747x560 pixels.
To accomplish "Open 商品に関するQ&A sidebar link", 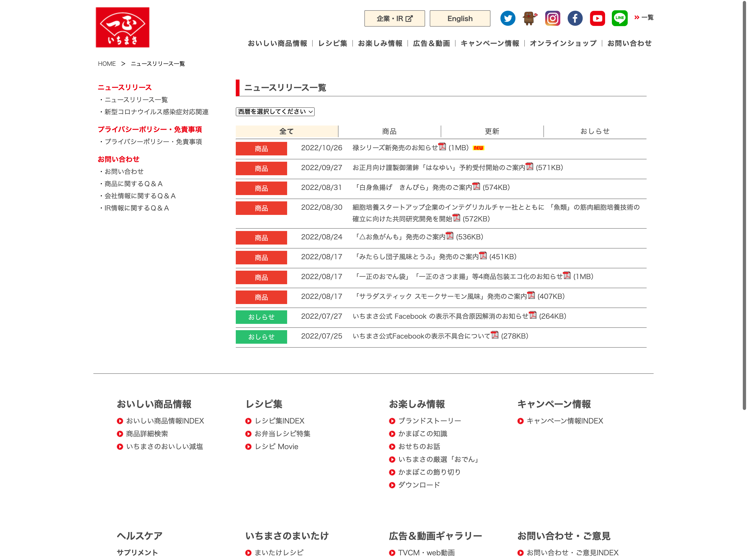I will click(x=133, y=184).
